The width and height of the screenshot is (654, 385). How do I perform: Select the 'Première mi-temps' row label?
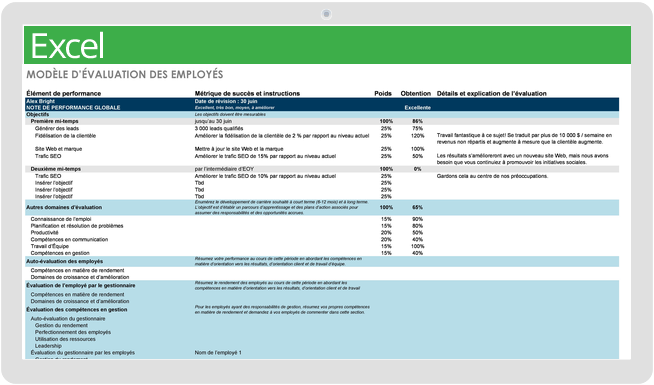point(54,121)
